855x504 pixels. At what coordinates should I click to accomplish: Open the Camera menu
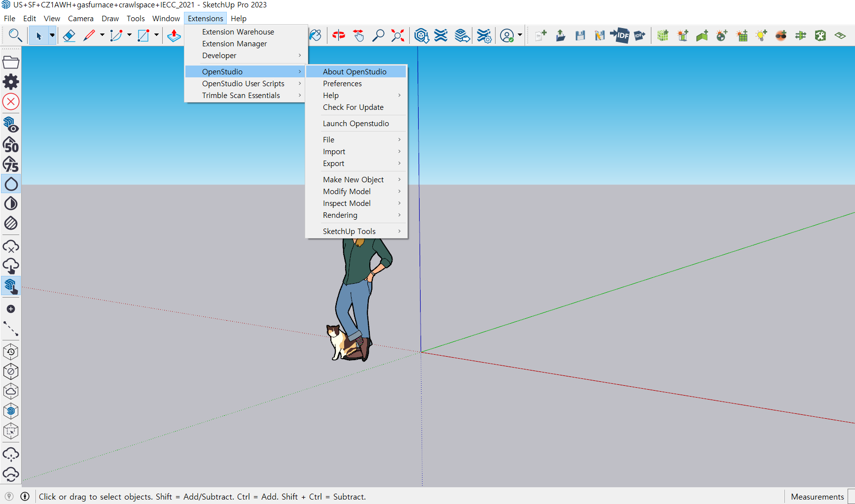(x=81, y=19)
